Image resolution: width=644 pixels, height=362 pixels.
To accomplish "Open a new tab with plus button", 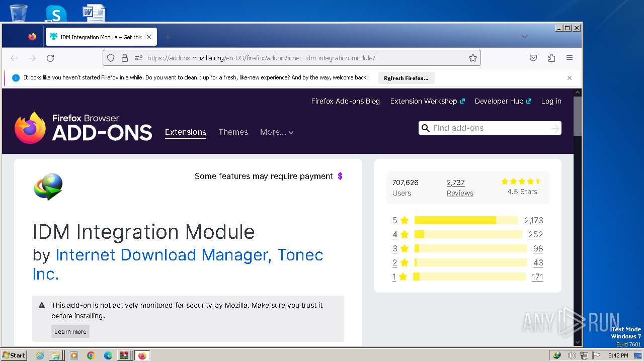I will pos(168,37).
